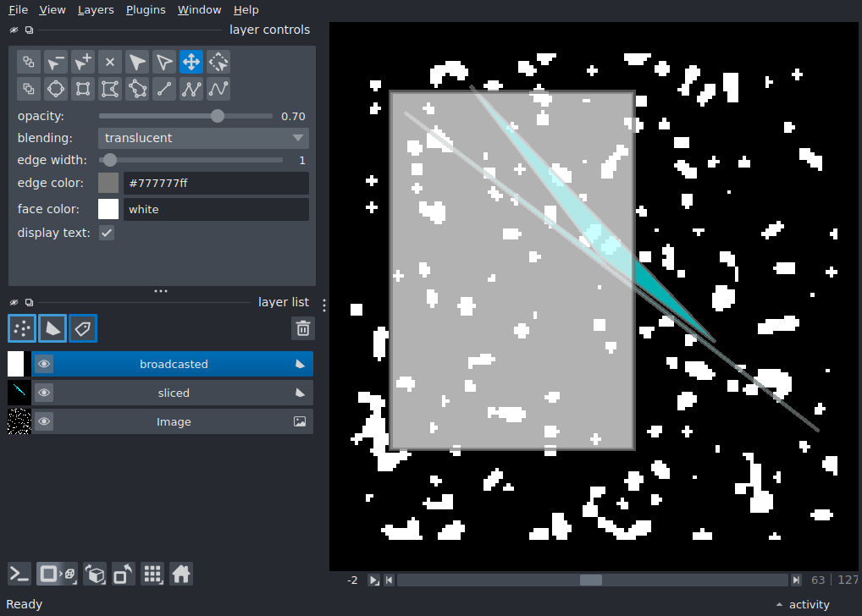The width and height of the screenshot is (862, 616).
Task: Open the Layers menu
Action: click(x=96, y=10)
